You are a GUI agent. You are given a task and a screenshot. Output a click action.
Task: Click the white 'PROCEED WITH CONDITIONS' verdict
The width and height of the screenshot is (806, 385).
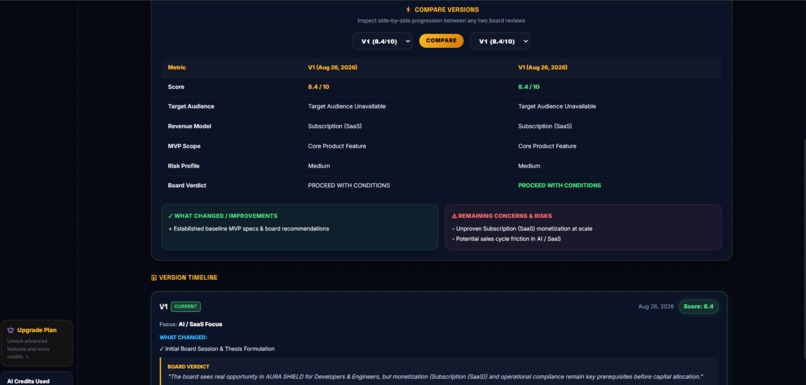point(349,186)
